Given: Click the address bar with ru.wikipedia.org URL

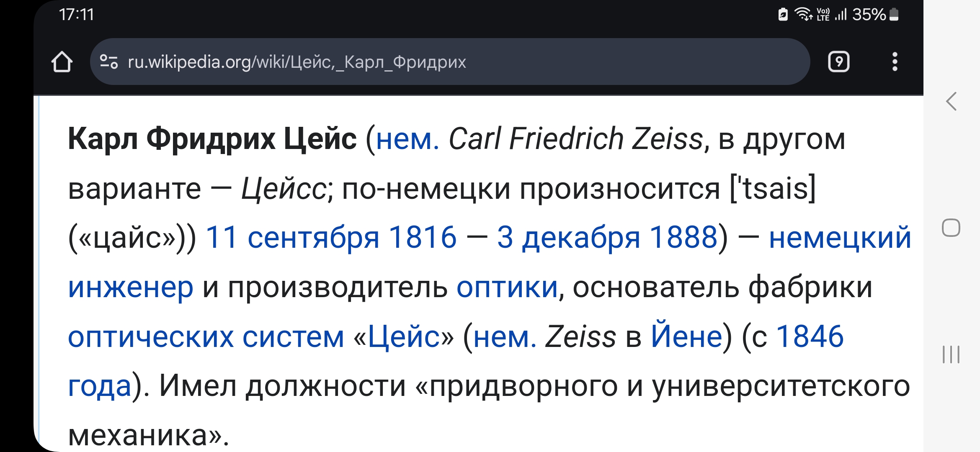Looking at the screenshot, I should [x=450, y=62].
